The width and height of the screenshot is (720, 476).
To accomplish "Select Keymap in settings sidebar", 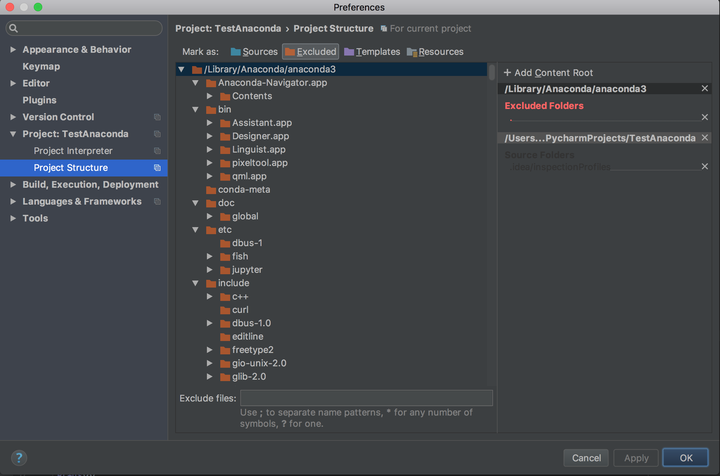I will click(x=41, y=67).
